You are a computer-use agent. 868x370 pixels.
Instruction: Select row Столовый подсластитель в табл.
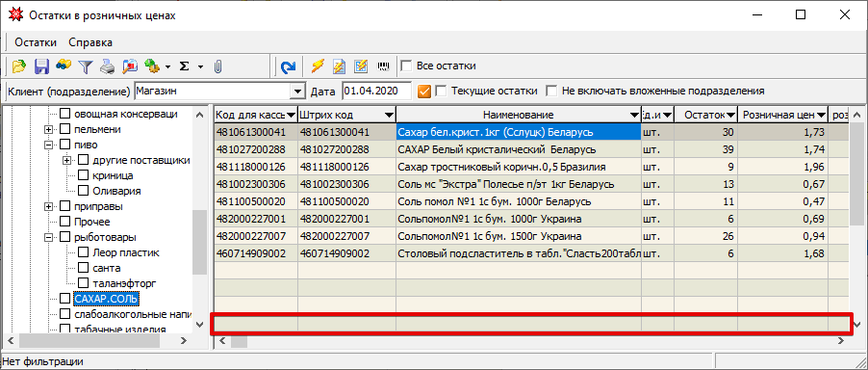tap(531, 253)
